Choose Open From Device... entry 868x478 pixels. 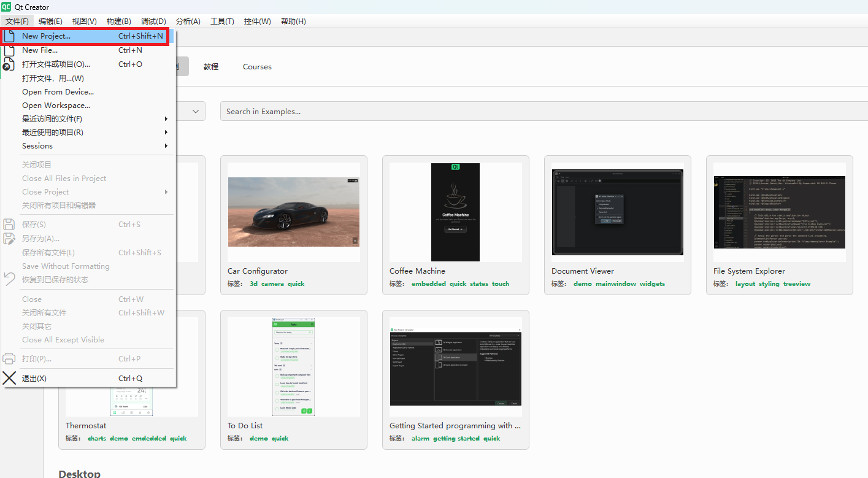pos(88,92)
